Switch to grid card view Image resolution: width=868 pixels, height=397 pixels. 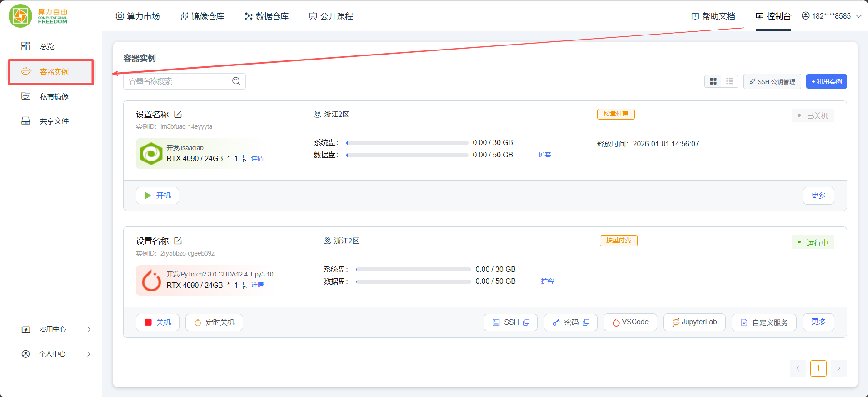[x=713, y=81]
